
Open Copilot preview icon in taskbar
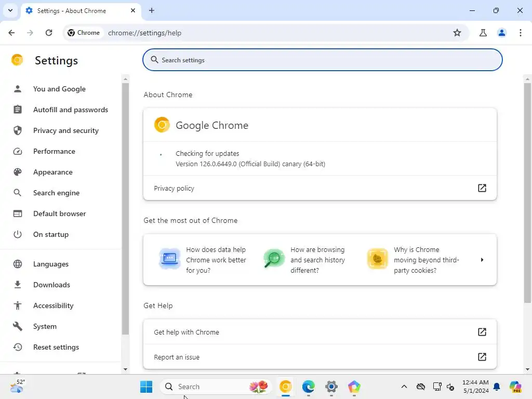click(515, 387)
